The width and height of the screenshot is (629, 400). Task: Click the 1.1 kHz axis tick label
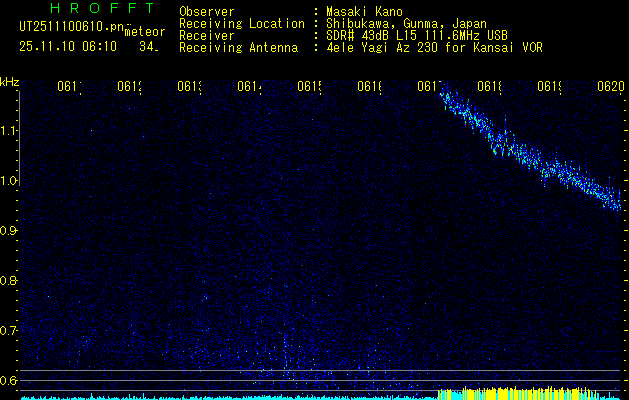[9, 131]
